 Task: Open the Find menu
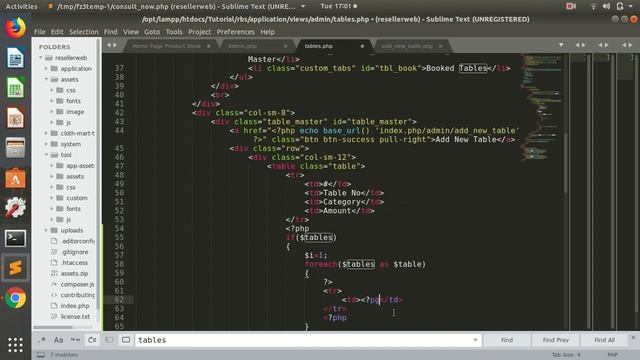point(110,32)
